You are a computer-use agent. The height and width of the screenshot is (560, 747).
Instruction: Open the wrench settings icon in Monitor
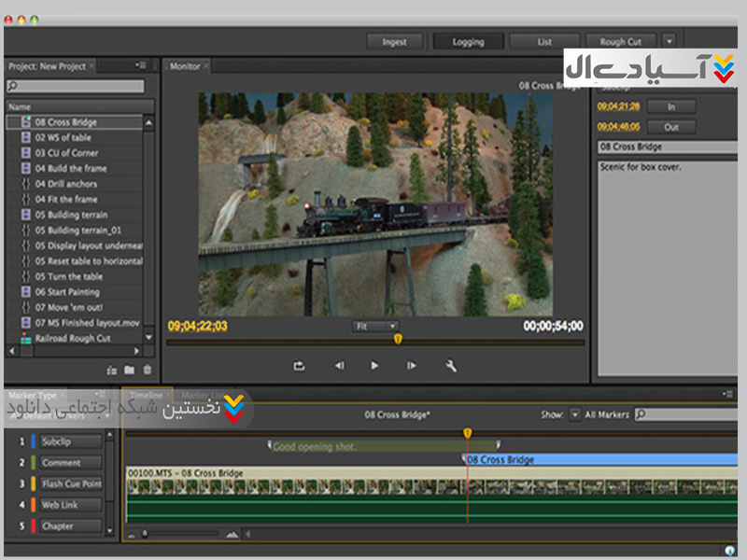point(451,366)
